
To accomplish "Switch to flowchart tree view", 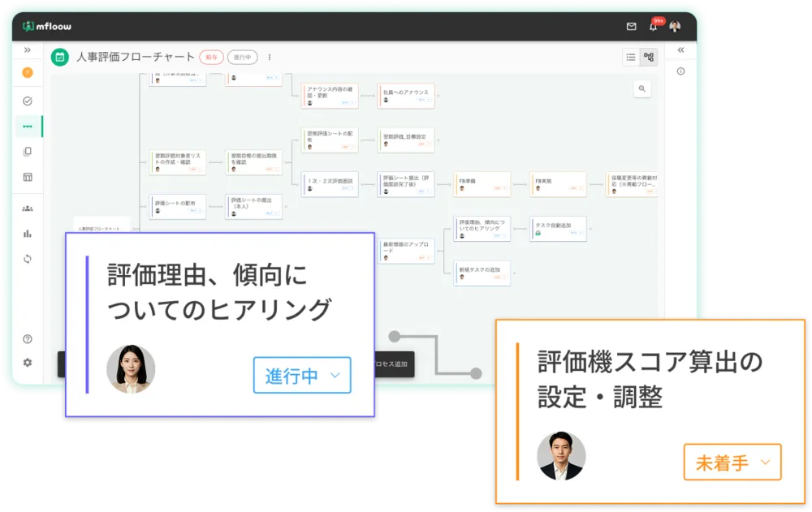I will pos(649,58).
